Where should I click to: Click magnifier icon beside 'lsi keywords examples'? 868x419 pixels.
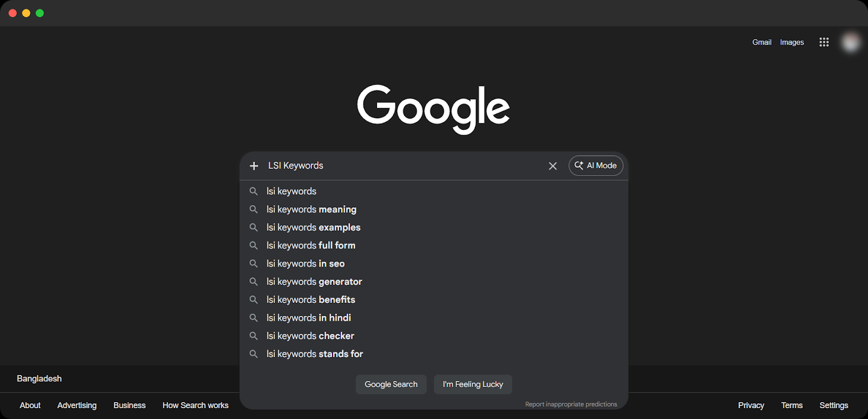tap(253, 227)
